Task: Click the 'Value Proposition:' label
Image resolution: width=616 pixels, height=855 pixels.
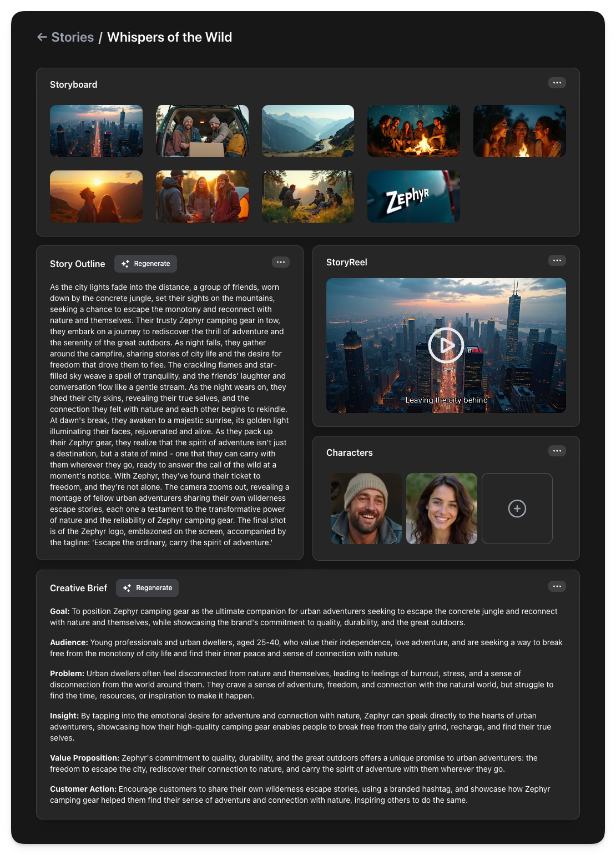Action: 84,758
